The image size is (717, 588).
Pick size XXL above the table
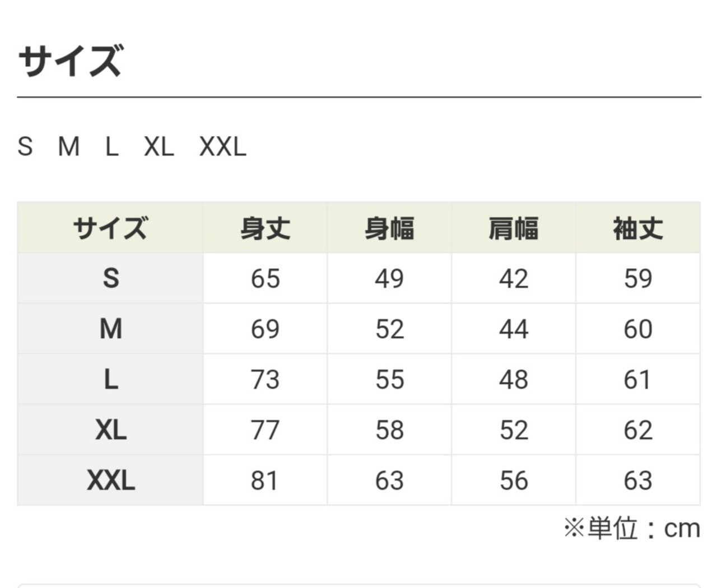(x=222, y=147)
